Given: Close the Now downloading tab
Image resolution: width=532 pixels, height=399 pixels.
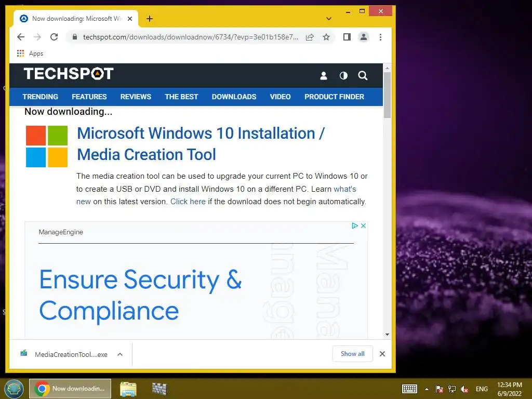Looking at the screenshot, I should coord(129,19).
